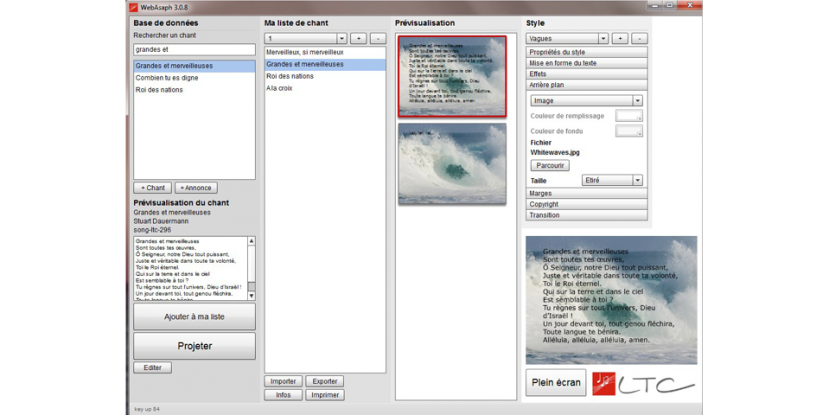829x415 pixels.
Task: Click the 'Infos' button
Action: [283, 395]
